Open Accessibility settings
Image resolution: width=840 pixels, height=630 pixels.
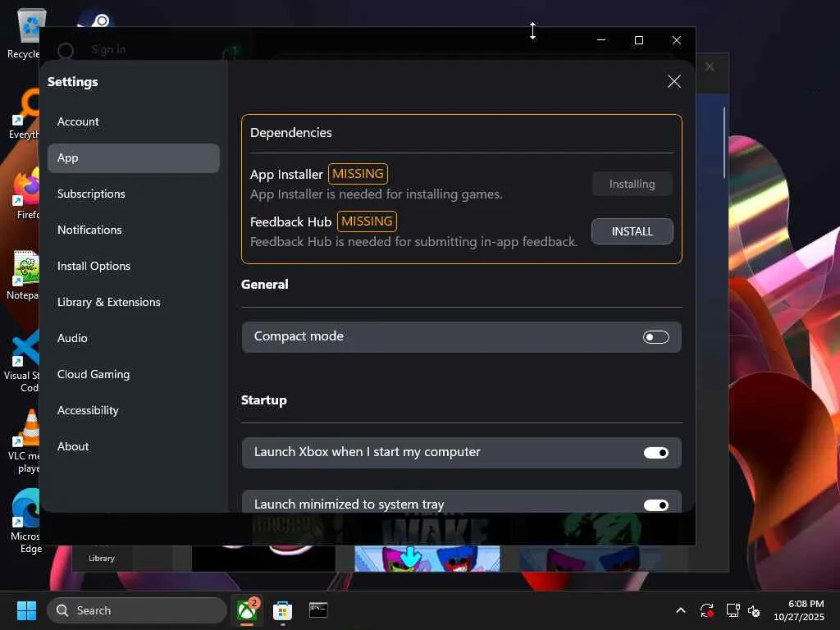tap(88, 410)
